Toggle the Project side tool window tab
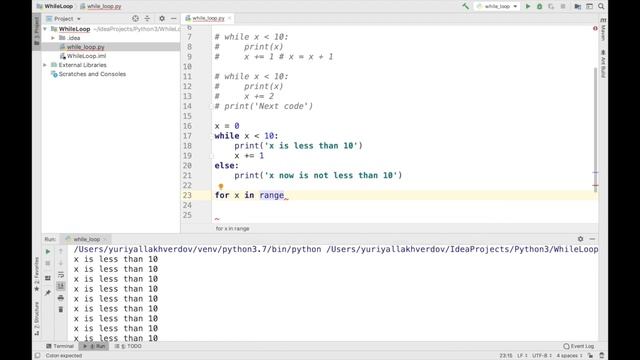This screenshot has width=640, height=360. [x=37, y=31]
